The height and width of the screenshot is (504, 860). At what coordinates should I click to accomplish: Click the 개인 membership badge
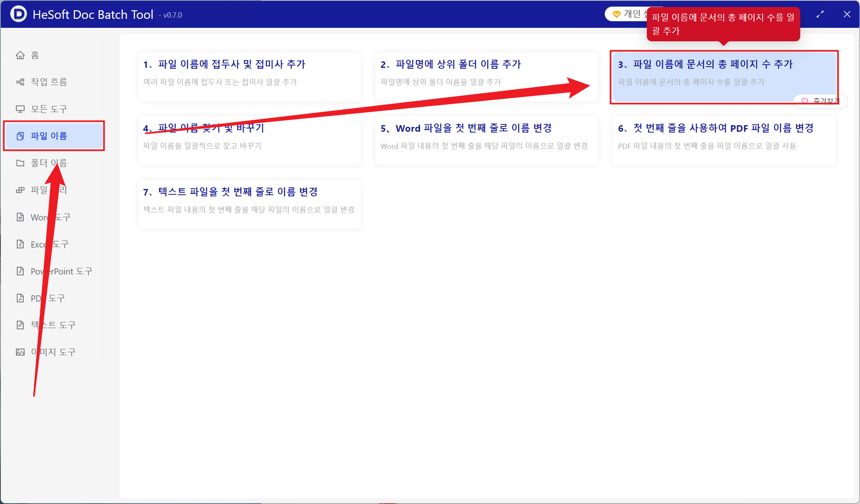626,14
